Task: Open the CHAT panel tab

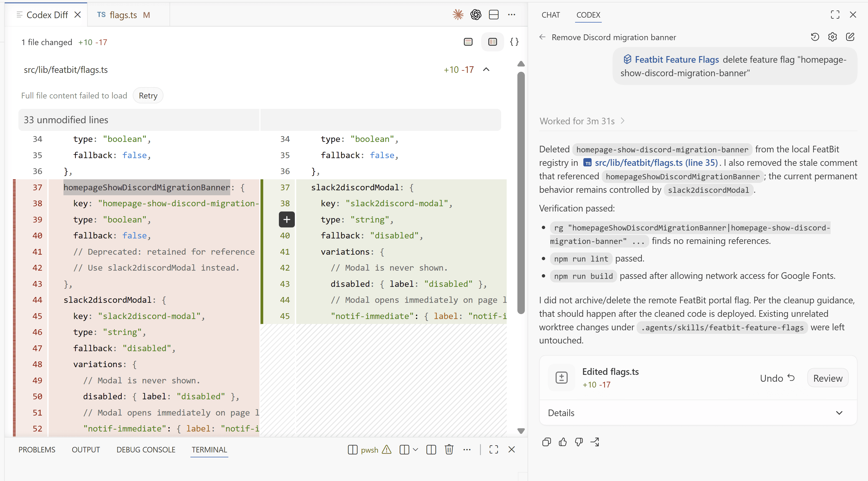Action: tap(551, 15)
